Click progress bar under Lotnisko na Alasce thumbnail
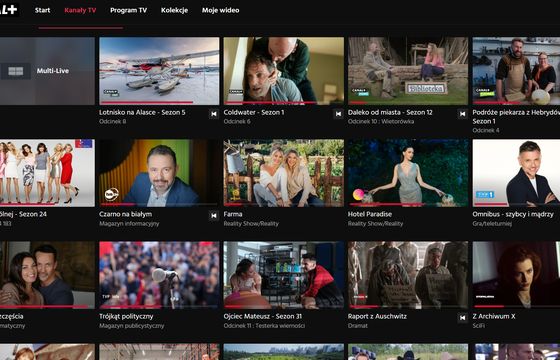This screenshot has width=560, height=360. 159,103
